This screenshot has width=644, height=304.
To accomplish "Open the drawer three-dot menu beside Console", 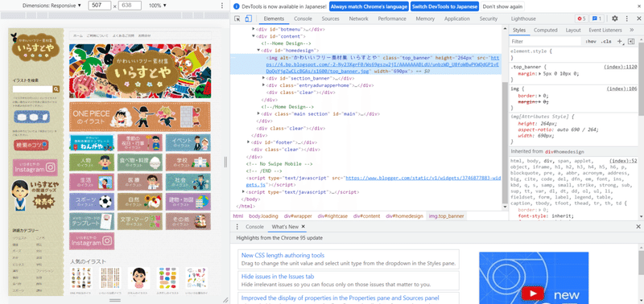I will pos(237,227).
